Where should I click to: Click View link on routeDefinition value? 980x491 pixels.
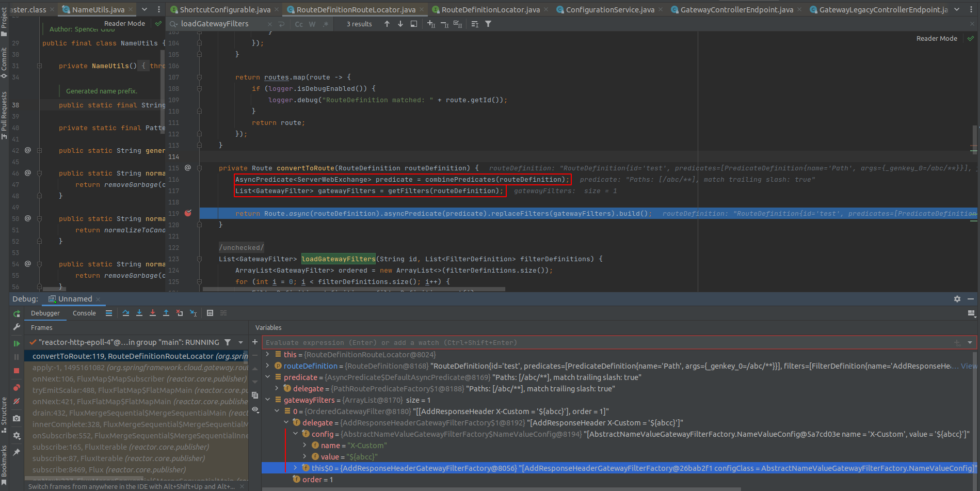(x=969, y=366)
